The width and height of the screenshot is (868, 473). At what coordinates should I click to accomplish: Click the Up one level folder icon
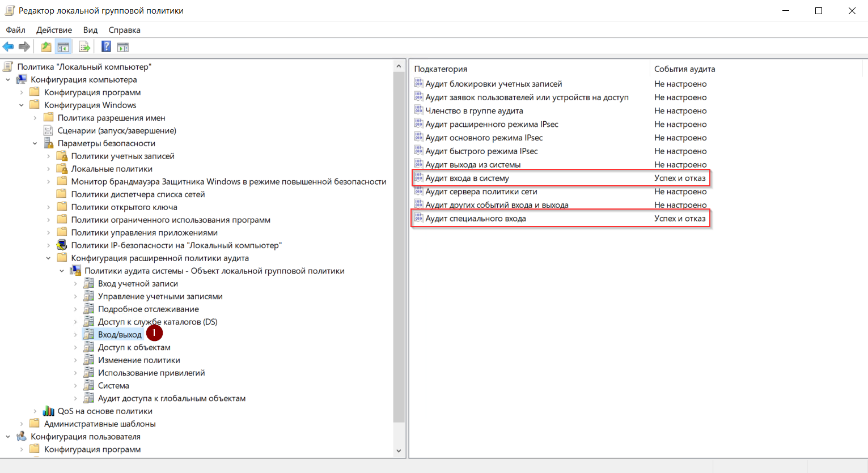point(46,47)
